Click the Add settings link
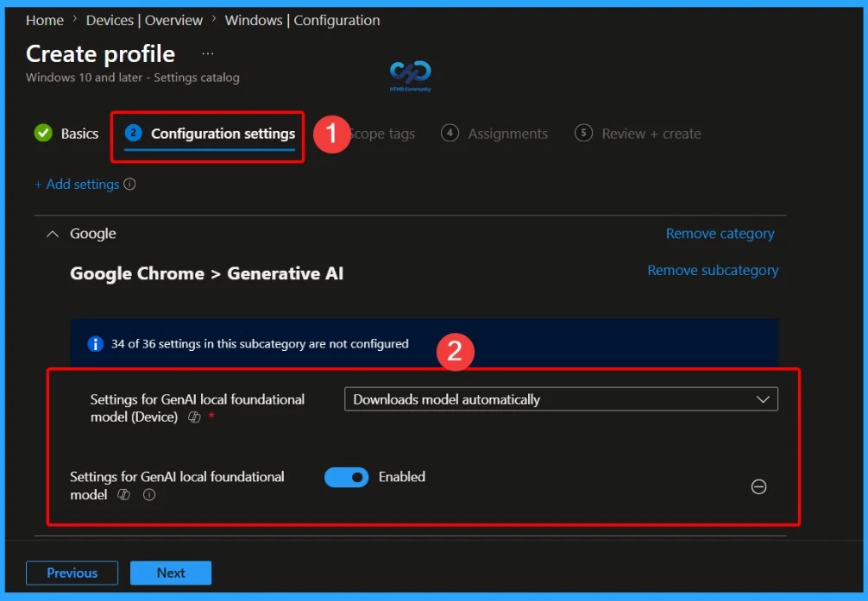The height and width of the screenshot is (601, 868). pyautogui.click(x=77, y=185)
